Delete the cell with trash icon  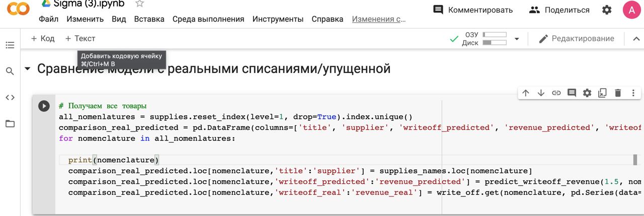(x=618, y=93)
